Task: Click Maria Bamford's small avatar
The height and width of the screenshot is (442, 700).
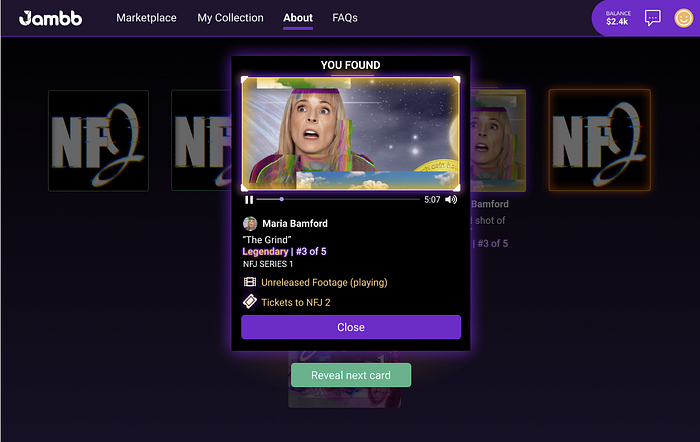Action: (x=250, y=223)
